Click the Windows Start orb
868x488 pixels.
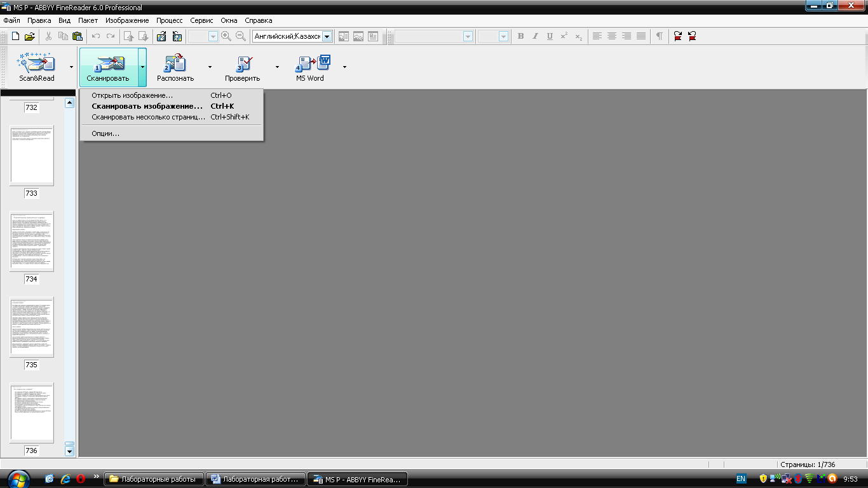pyautogui.click(x=17, y=478)
